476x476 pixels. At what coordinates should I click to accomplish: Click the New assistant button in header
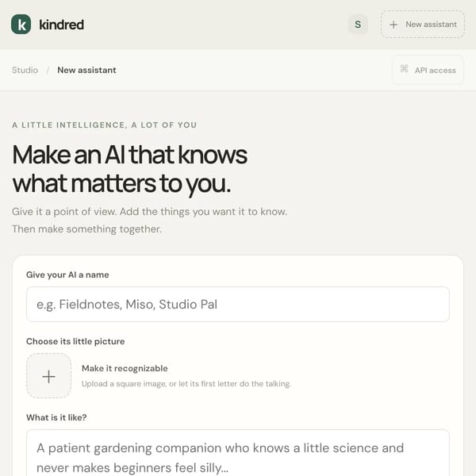(x=423, y=25)
